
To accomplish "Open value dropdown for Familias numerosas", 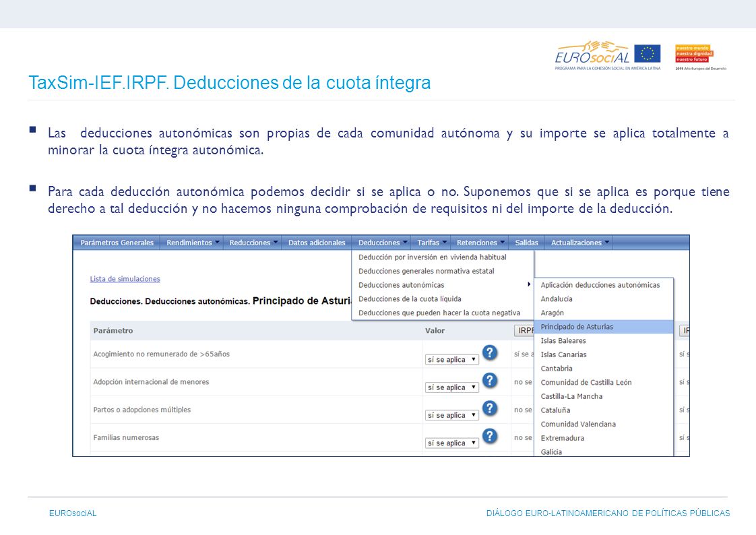I will (451, 443).
